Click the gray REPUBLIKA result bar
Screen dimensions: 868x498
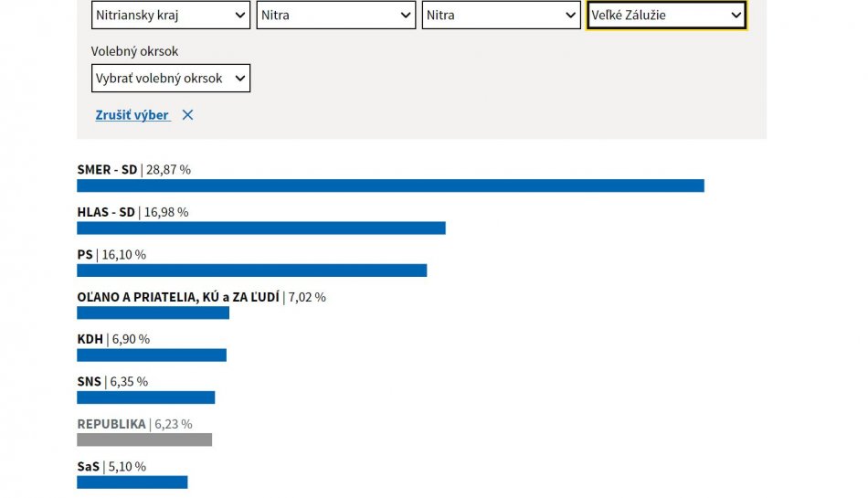pyautogui.click(x=144, y=440)
